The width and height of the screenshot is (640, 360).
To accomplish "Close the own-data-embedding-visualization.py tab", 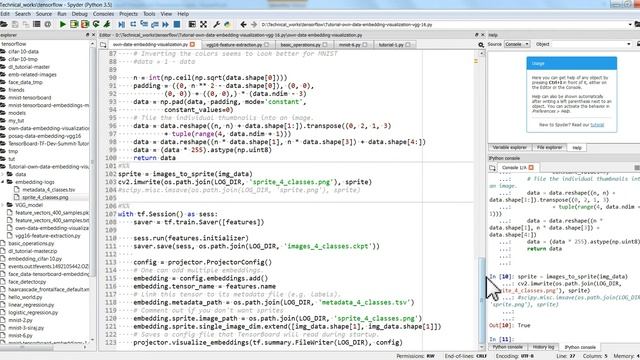I will click(x=192, y=44).
